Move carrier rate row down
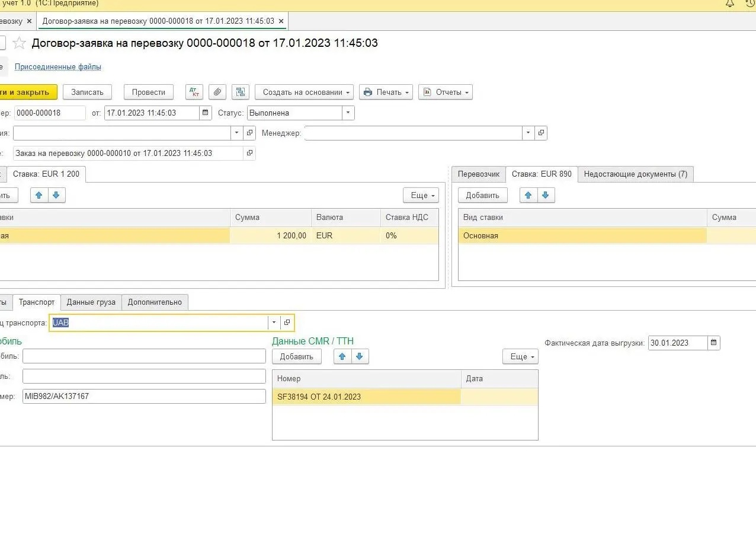The height and width of the screenshot is (549, 756). (x=546, y=195)
